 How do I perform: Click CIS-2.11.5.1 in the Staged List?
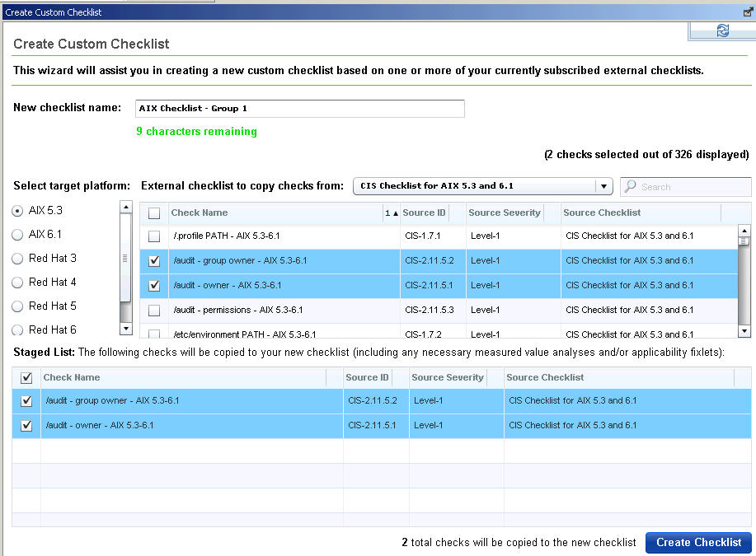pyautogui.click(x=372, y=425)
